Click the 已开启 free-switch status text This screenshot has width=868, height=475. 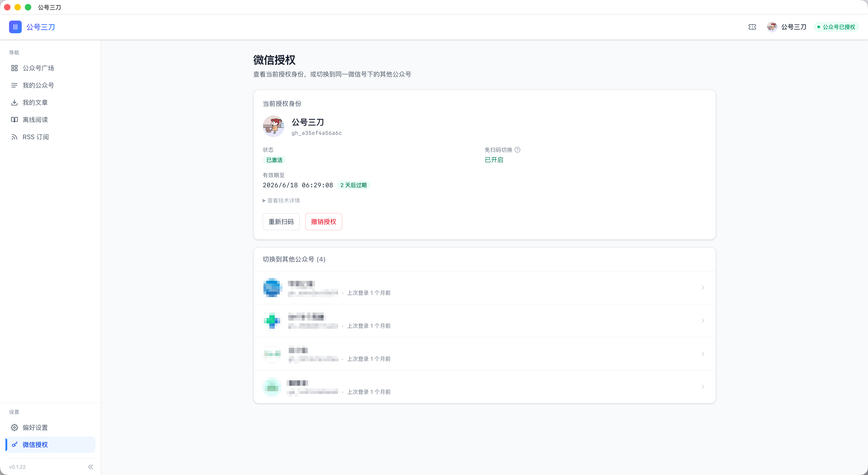tap(494, 160)
